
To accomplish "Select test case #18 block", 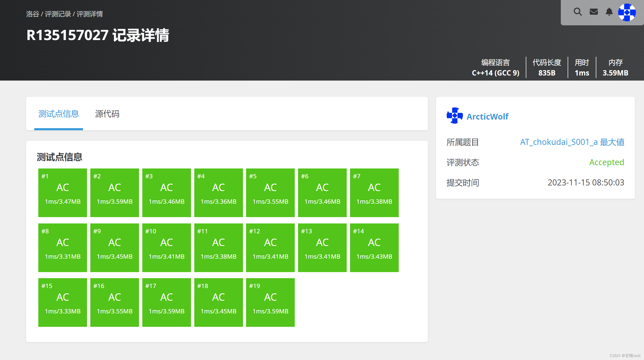I will [219, 302].
